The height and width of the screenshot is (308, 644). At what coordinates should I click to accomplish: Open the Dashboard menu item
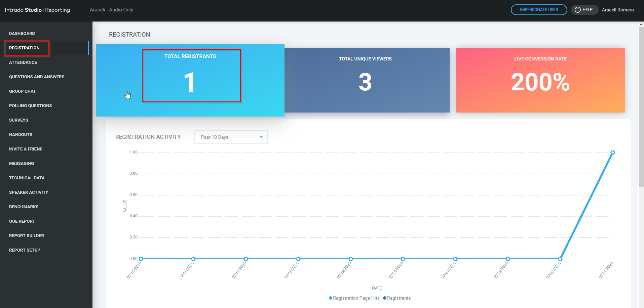point(22,34)
